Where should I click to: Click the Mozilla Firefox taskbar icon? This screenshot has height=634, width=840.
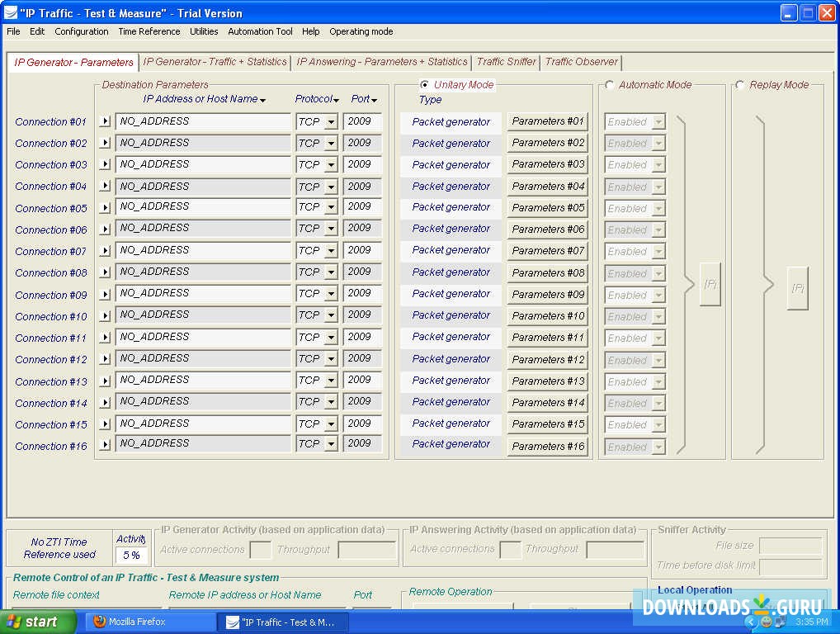pyautogui.click(x=129, y=622)
